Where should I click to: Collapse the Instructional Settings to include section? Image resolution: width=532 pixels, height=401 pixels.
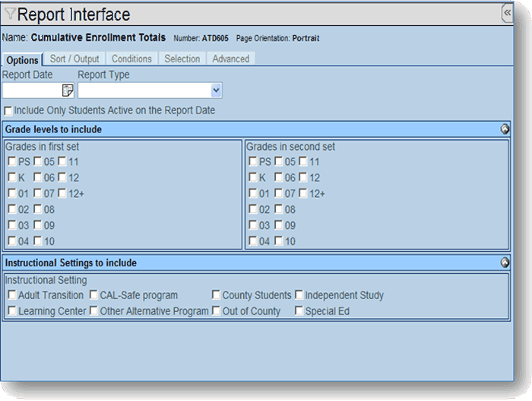click(505, 263)
